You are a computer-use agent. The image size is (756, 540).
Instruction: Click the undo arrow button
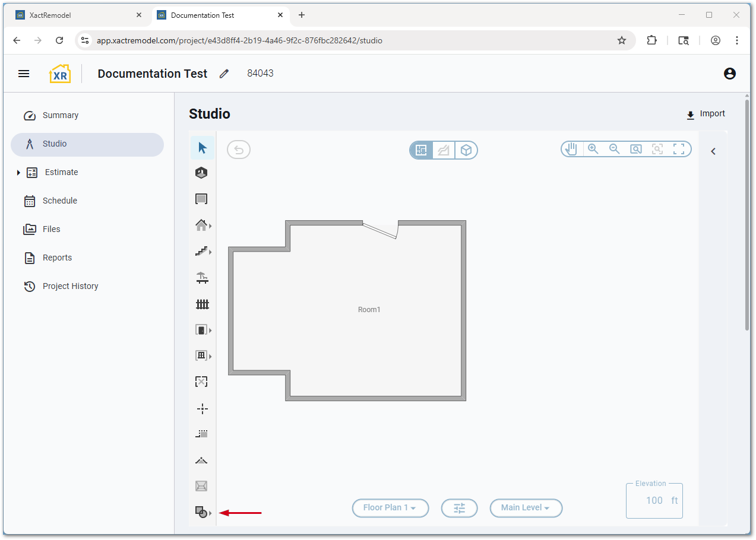pyautogui.click(x=239, y=150)
